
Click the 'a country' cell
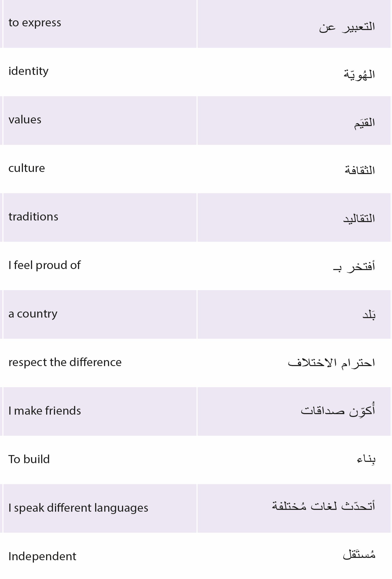coord(100,314)
